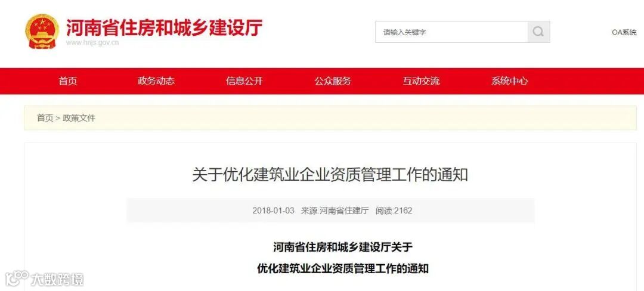Open the 政务动态 menu item
Screen dimensions: 644x291
156,81
